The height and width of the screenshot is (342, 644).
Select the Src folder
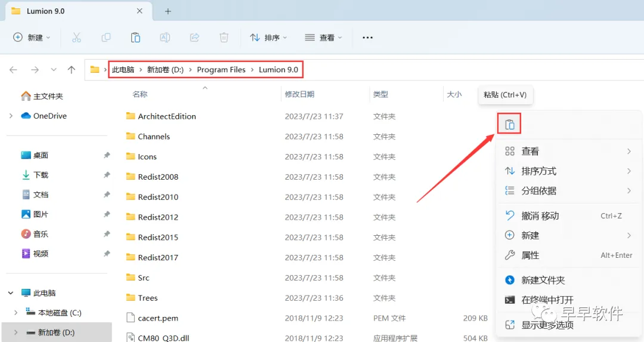pos(138,278)
